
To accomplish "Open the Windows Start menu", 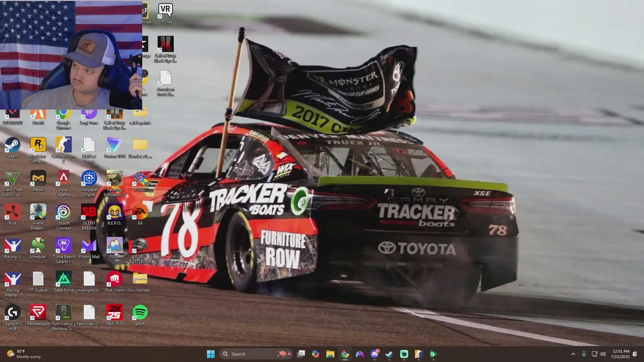I will (211, 354).
